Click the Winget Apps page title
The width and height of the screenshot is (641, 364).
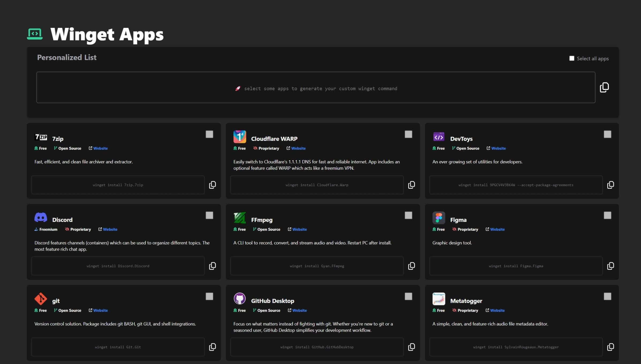[107, 35]
